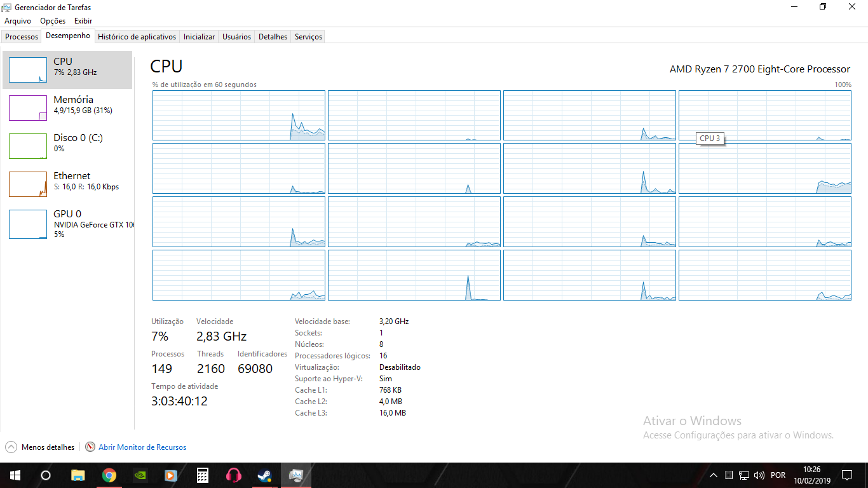The image size is (868, 488).
Task: Open the Exibir menu
Action: (x=83, y=21)
